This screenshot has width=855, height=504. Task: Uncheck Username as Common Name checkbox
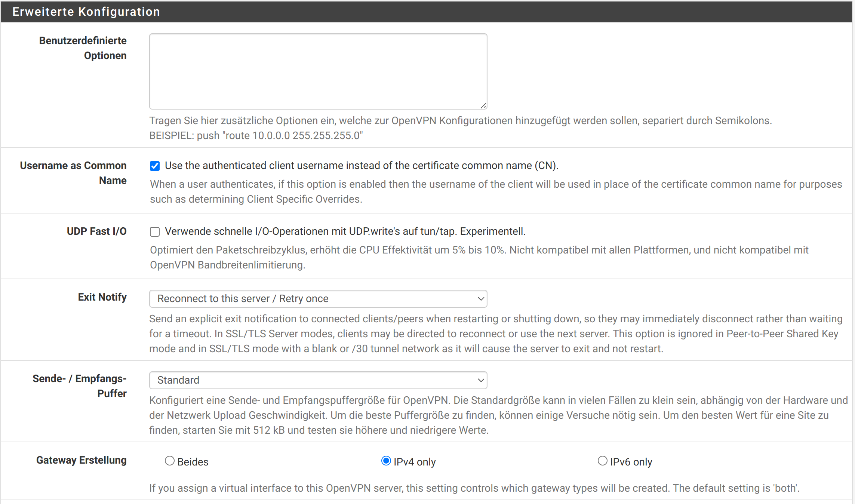click(155, 166)
